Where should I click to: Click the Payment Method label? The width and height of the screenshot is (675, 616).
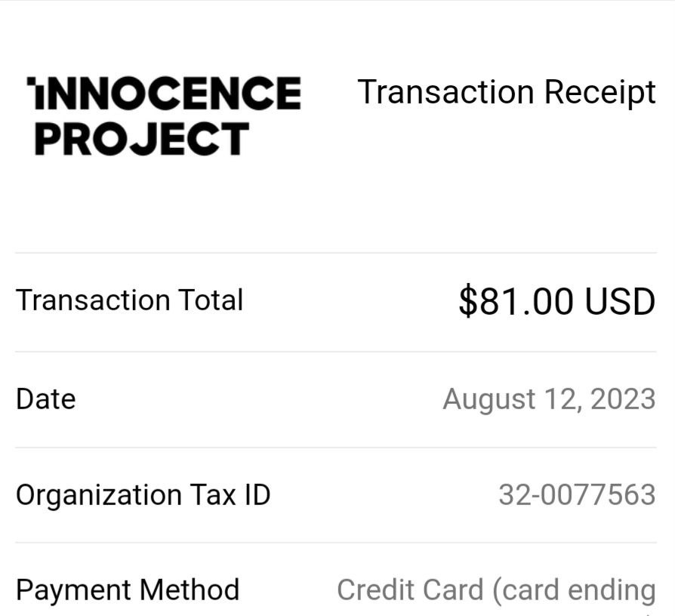pyautogui.click(x=128, y=590)
